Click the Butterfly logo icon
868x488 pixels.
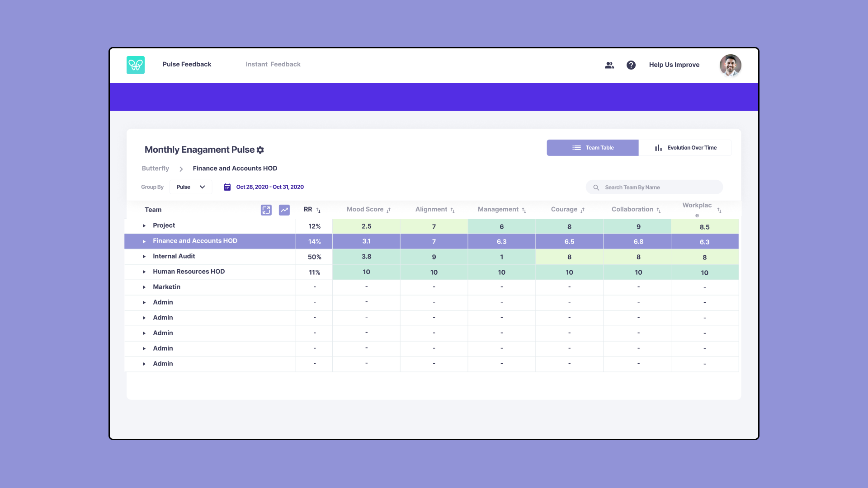point(135,65)
